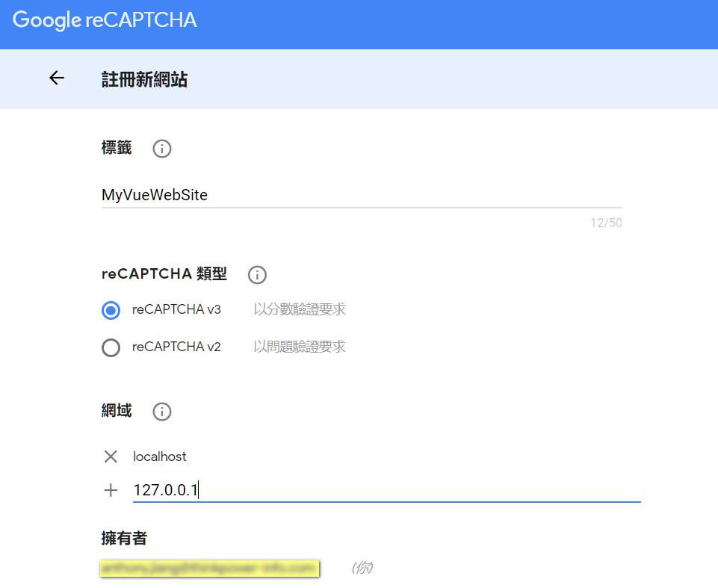The image size is (718, 588).
Task: Click the localhost domain entry text
Action: pyautogui.click(x=160, y=457)
